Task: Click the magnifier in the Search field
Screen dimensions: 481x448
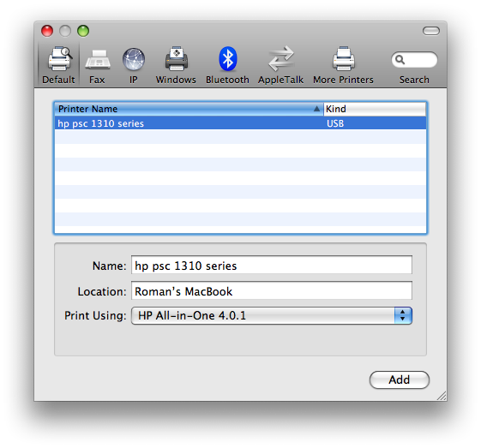Action: (400, 59)
